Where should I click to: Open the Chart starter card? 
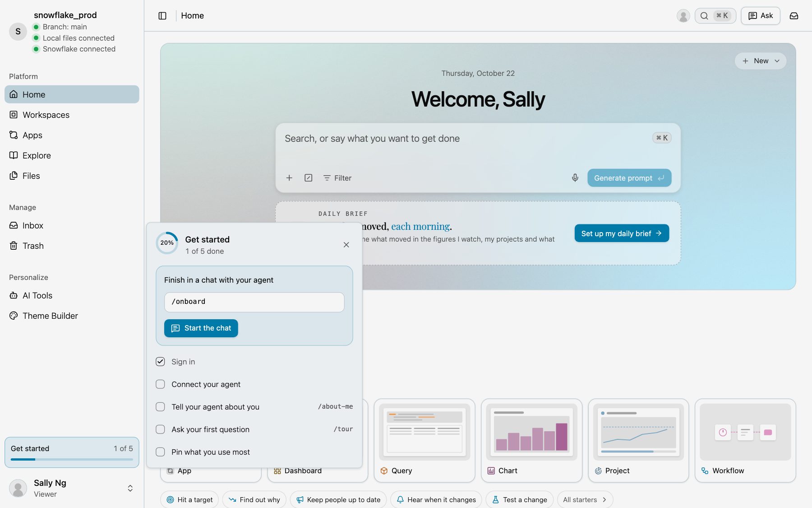531,440
